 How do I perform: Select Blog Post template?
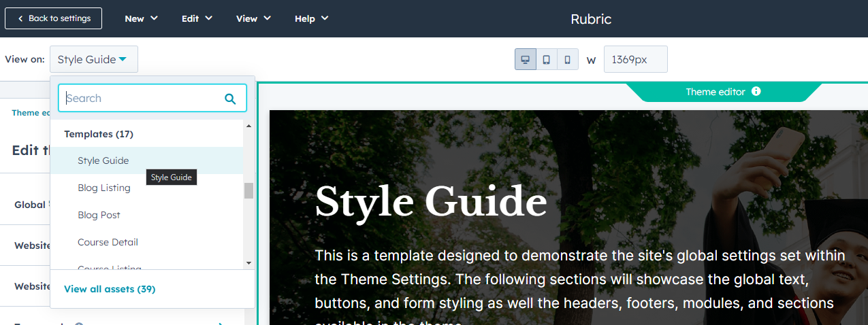pyautogui.click(x=146, y=215)
